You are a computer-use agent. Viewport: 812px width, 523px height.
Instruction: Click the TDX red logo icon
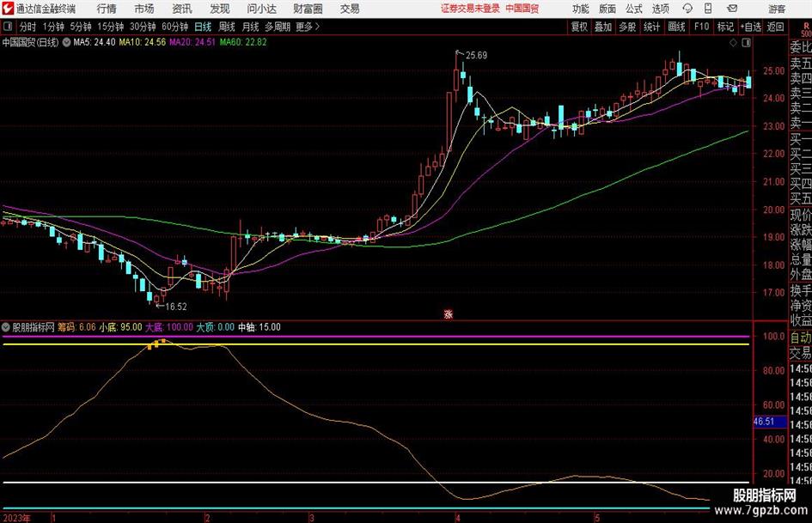[9, 9]
